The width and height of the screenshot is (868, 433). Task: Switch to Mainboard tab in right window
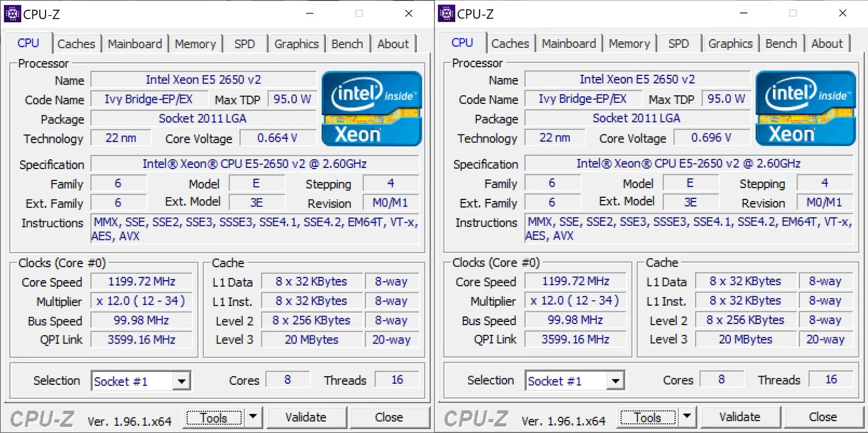click(x=569, y=43)
